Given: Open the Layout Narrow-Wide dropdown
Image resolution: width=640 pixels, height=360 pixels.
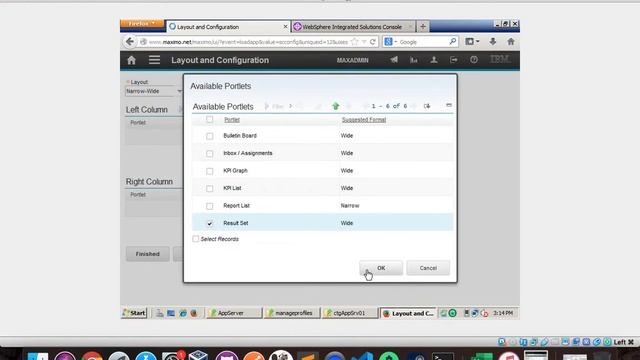Looking at the screenshot, I should point(179,91).
